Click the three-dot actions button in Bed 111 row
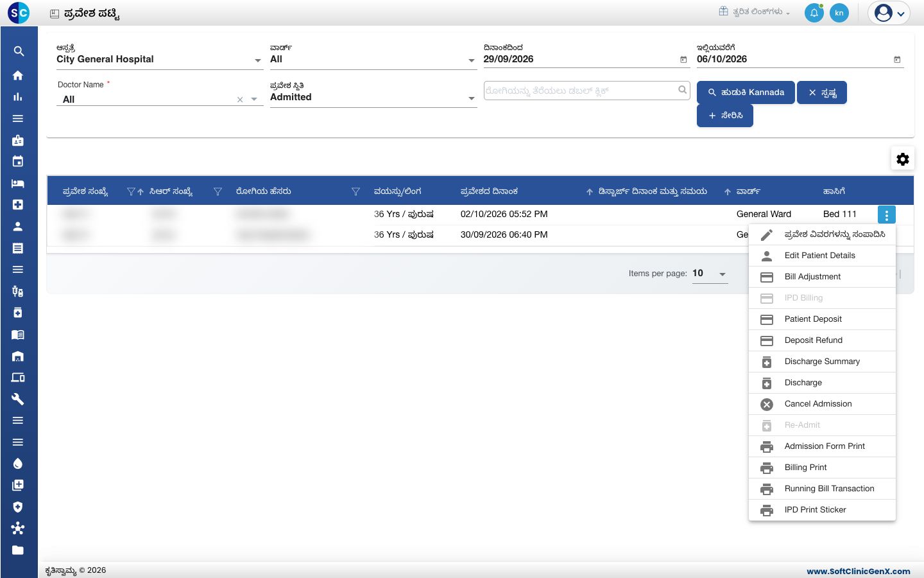 (886, 215)
